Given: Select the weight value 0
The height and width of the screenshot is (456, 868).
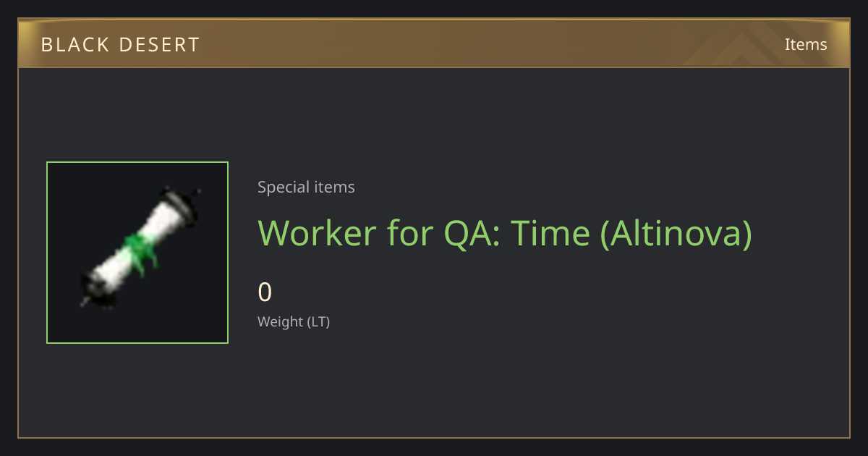Looking at the screenshot, I should pyautogui.click(x=265, y=292).
